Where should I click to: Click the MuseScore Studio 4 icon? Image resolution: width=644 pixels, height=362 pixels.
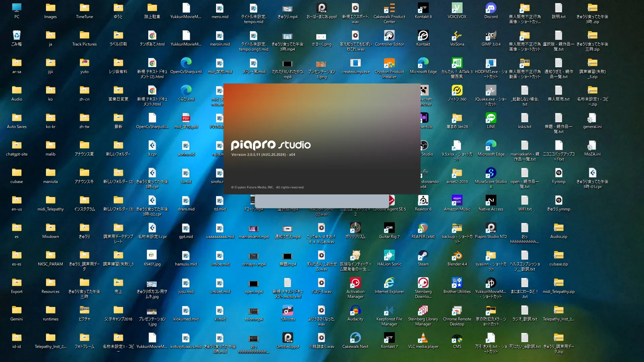(x=491, y=173)
